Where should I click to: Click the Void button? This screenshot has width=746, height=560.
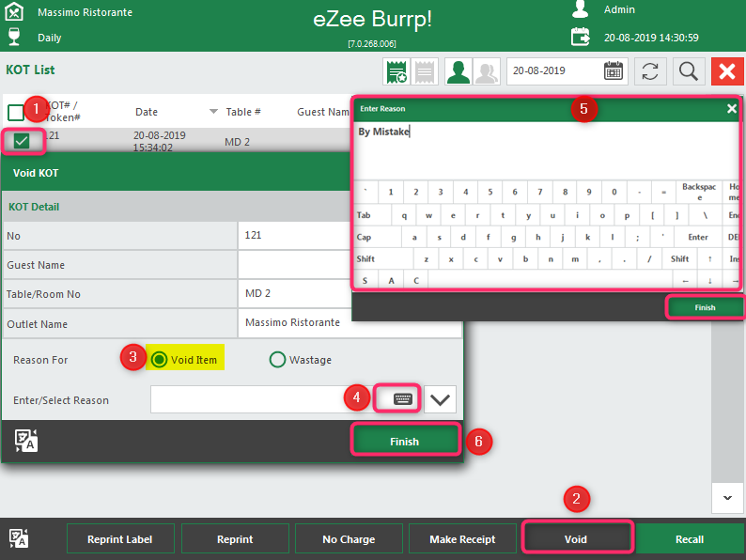click(x=576, y=539)
